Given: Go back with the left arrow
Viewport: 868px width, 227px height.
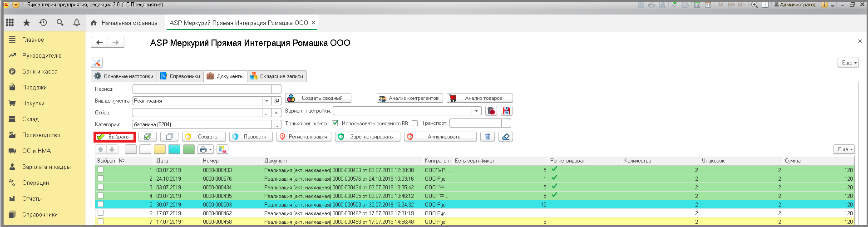Looking at the screenshot, I should pos(99,42).
